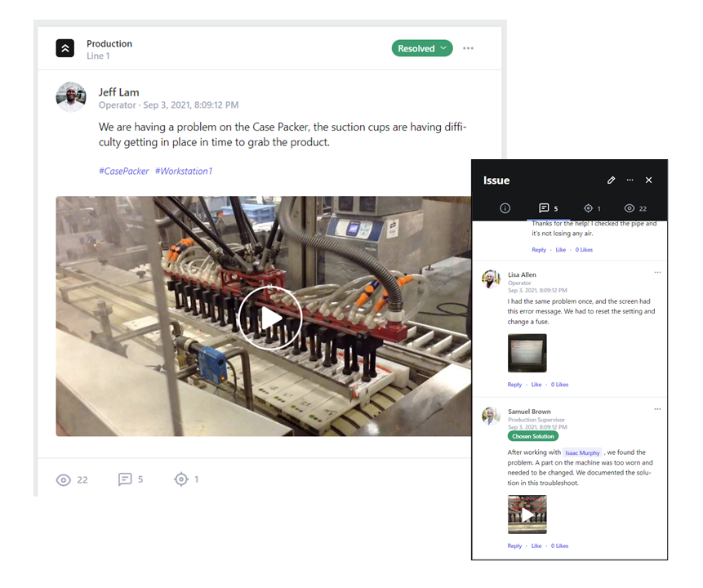Switch to the info tab in Issue panel

[505, 209]
